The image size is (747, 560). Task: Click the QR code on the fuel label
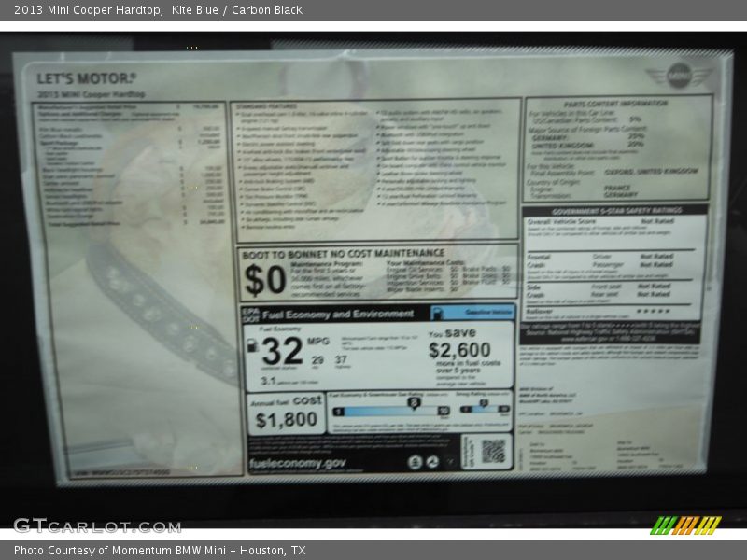tap(493, 451)
